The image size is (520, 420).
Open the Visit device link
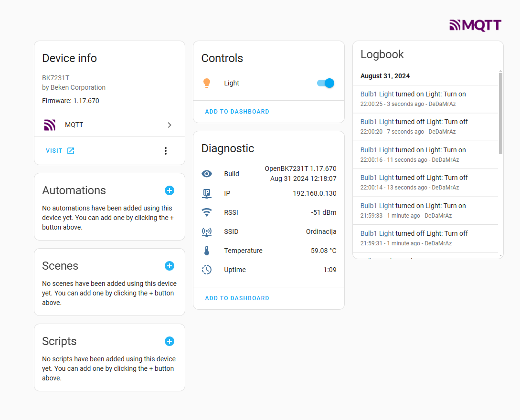(60, 151)
